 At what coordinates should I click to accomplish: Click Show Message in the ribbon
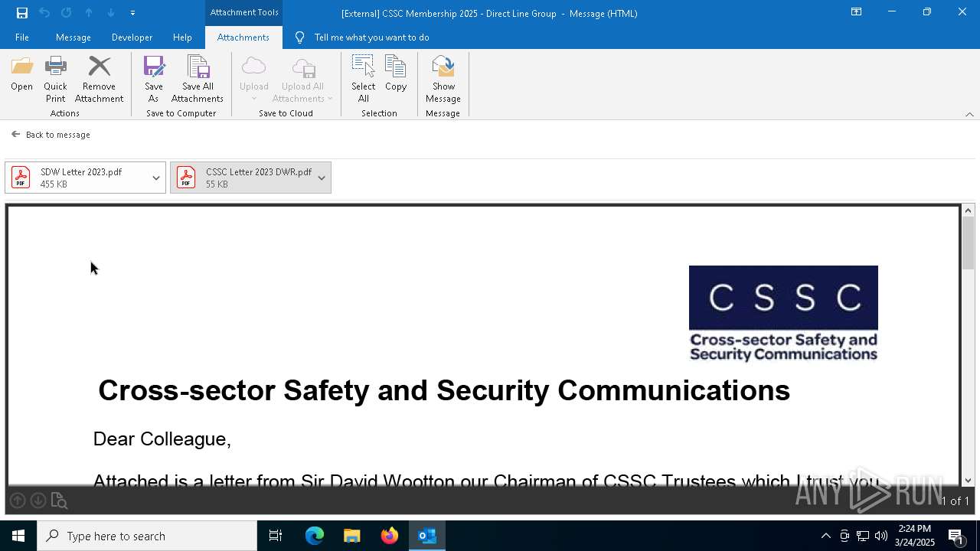[443, 80]
